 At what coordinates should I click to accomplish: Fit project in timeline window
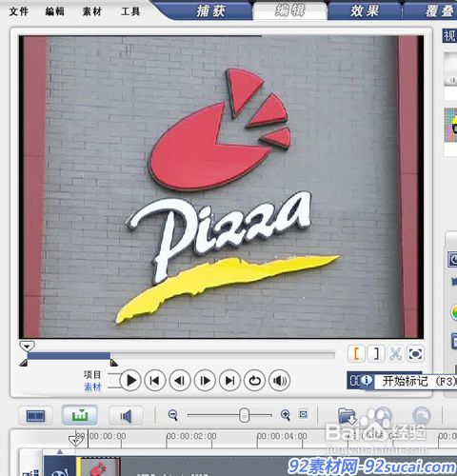pyautogui.click(x=304, y=414)
